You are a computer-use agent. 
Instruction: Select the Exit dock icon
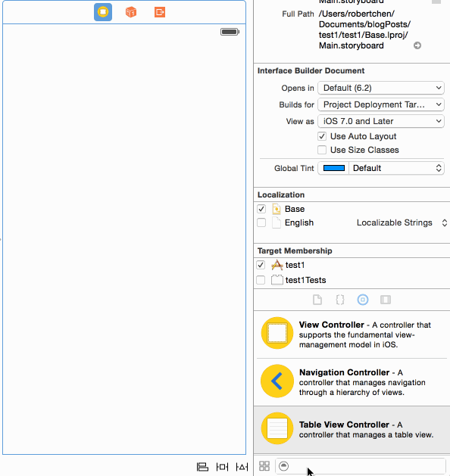[x=160, y=12]
